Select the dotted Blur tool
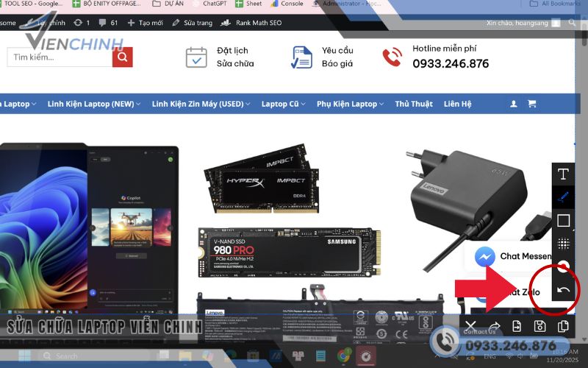The height and width of the screenshot is (368, 588). pos(563,244)
